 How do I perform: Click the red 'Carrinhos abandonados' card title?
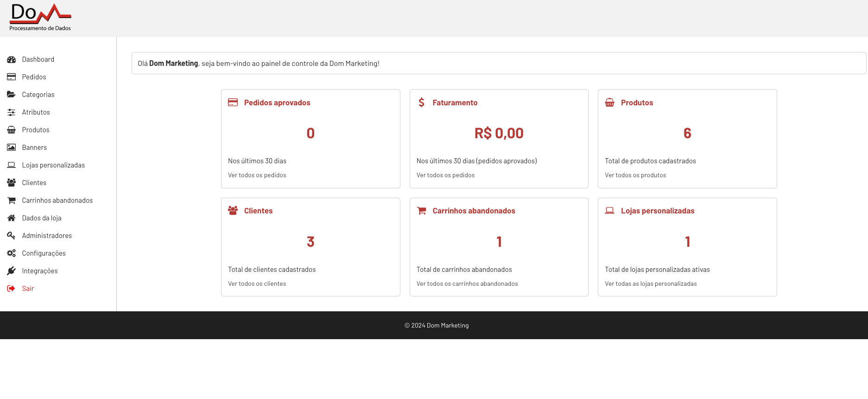(474, 211)
